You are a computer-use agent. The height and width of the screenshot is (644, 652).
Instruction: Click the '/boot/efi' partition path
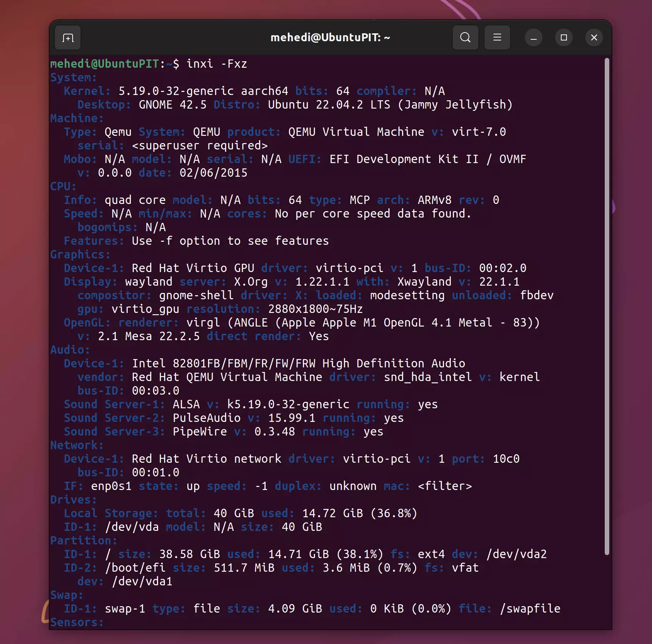click(135, 568)
